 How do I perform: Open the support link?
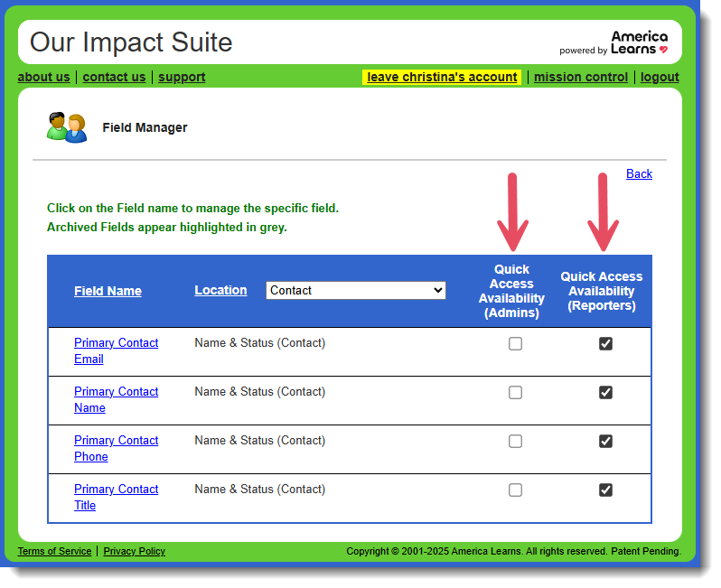tap(182, 77)
